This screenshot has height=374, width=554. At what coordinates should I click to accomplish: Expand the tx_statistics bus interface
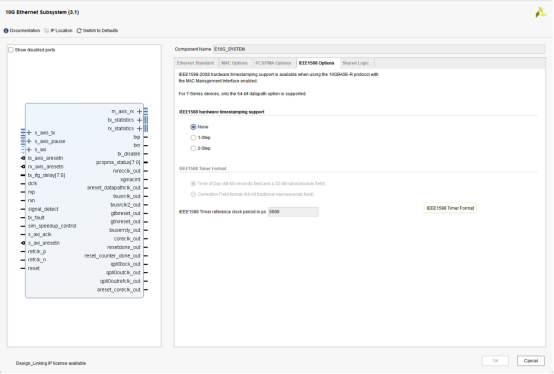140,120
